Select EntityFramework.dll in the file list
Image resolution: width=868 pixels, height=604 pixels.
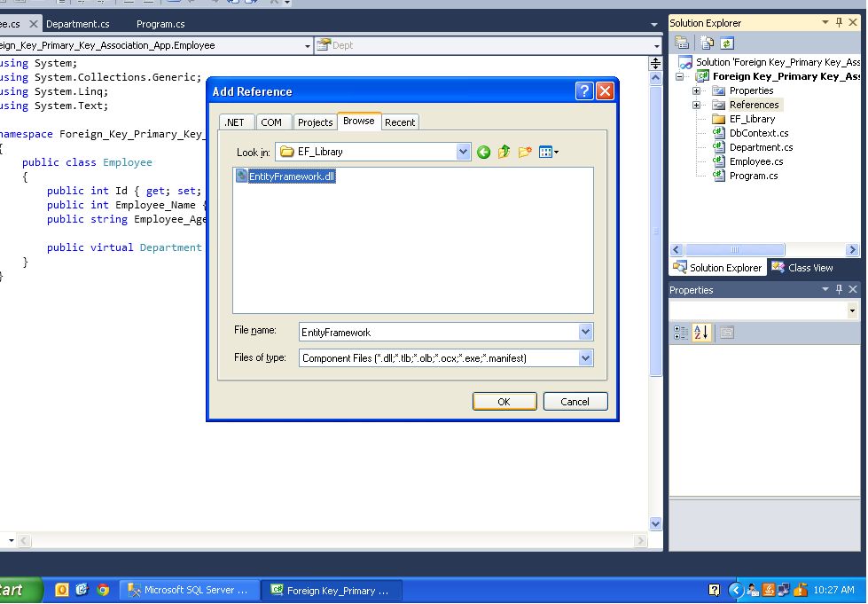pyautogui.click(x=285, y=176)
